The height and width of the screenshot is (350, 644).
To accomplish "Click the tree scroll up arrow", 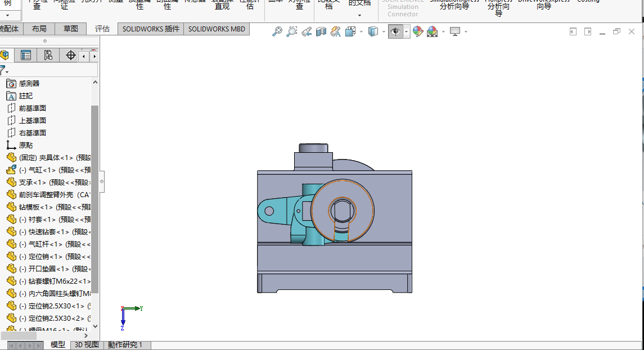I will tap(95, 83).
